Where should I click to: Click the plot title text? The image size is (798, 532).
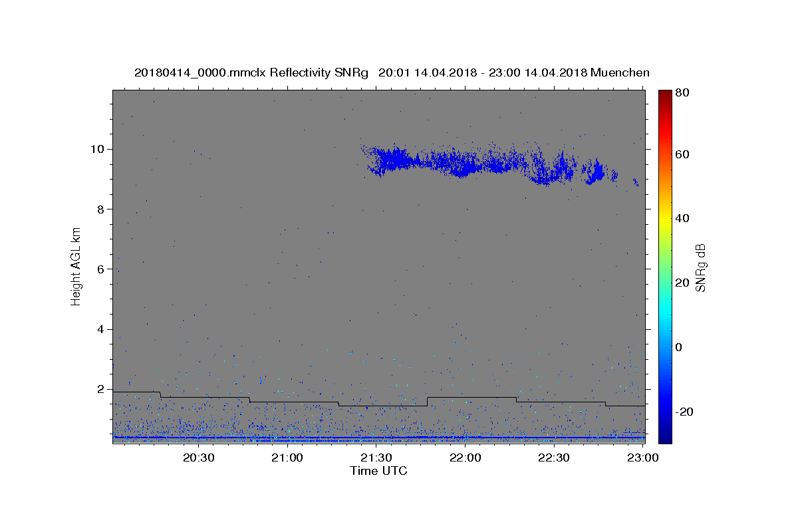point(392,72)
